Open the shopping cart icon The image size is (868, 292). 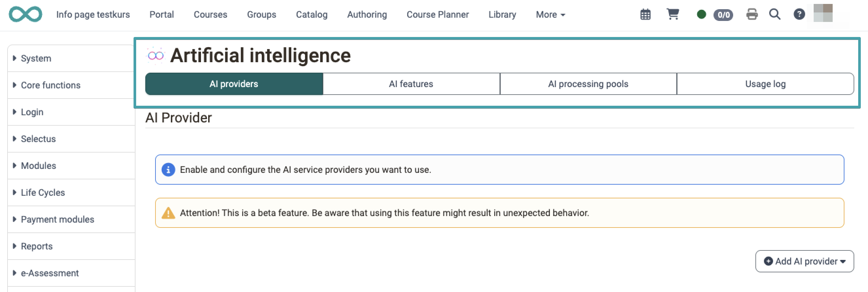pyautogui.click(x=673, y=14)
